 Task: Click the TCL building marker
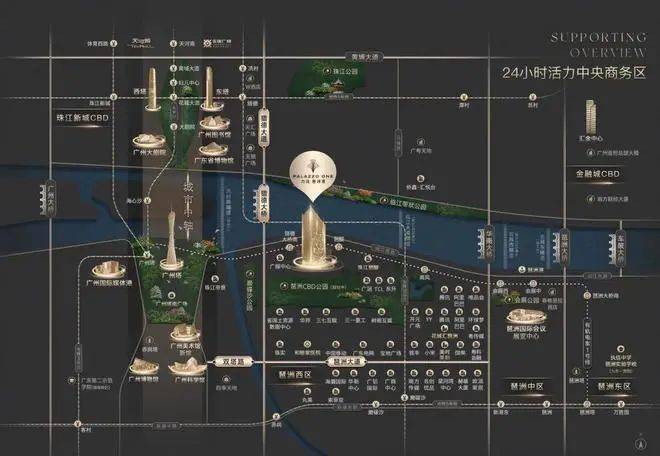tap(378, 281)
